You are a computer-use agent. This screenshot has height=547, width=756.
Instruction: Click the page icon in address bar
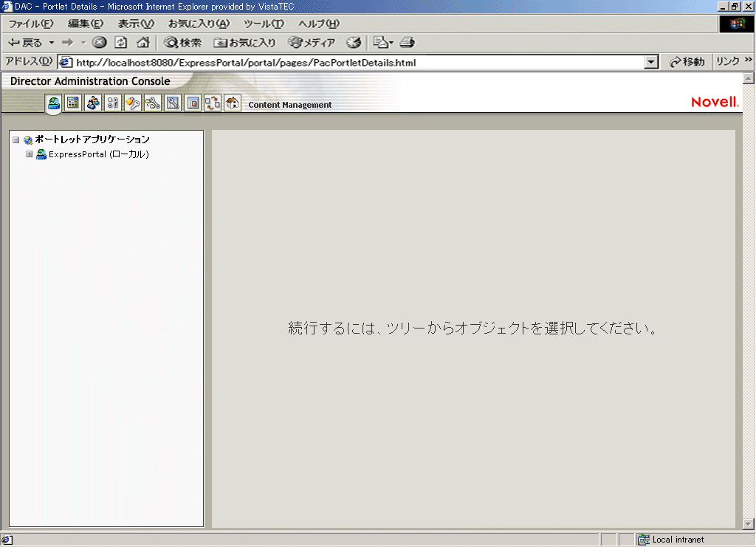coord(66,62)
